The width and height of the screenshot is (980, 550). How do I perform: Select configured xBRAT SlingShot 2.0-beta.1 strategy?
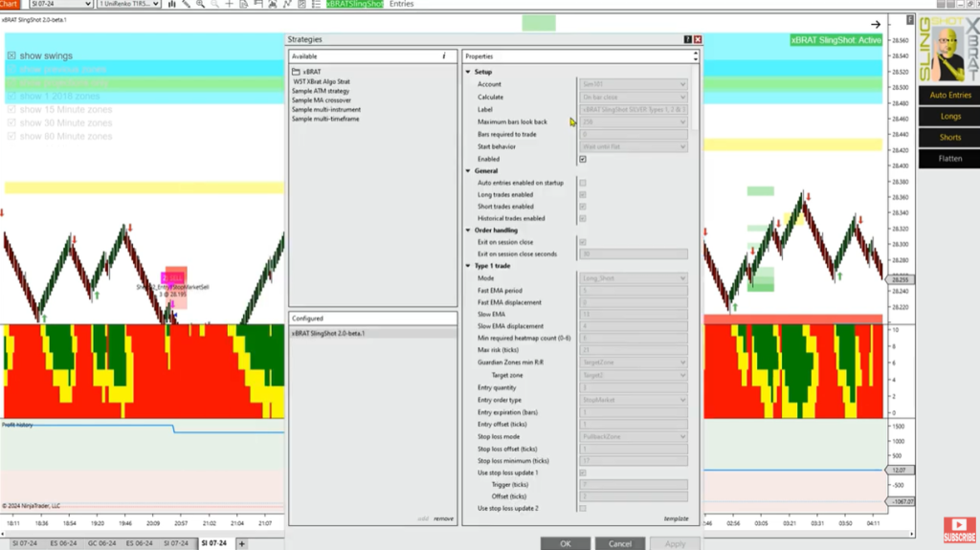coord(372,334)
